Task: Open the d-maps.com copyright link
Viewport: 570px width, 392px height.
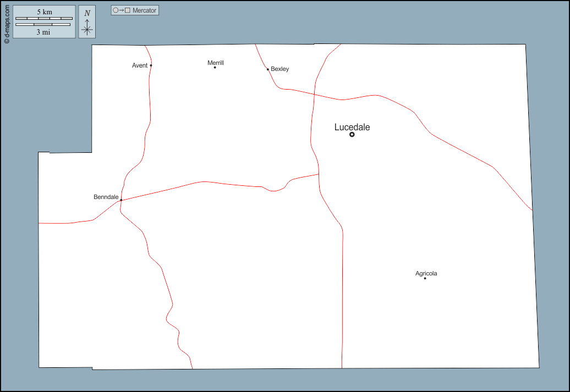Action: pos(6,22)
